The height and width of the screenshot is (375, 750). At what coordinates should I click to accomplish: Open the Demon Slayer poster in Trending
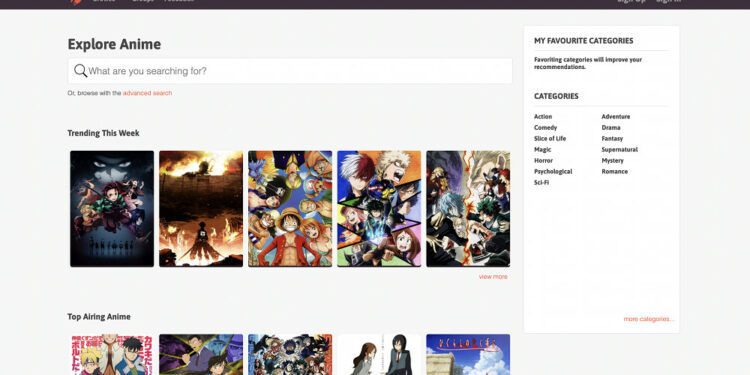pyautogui.click(x=112, y=209)
